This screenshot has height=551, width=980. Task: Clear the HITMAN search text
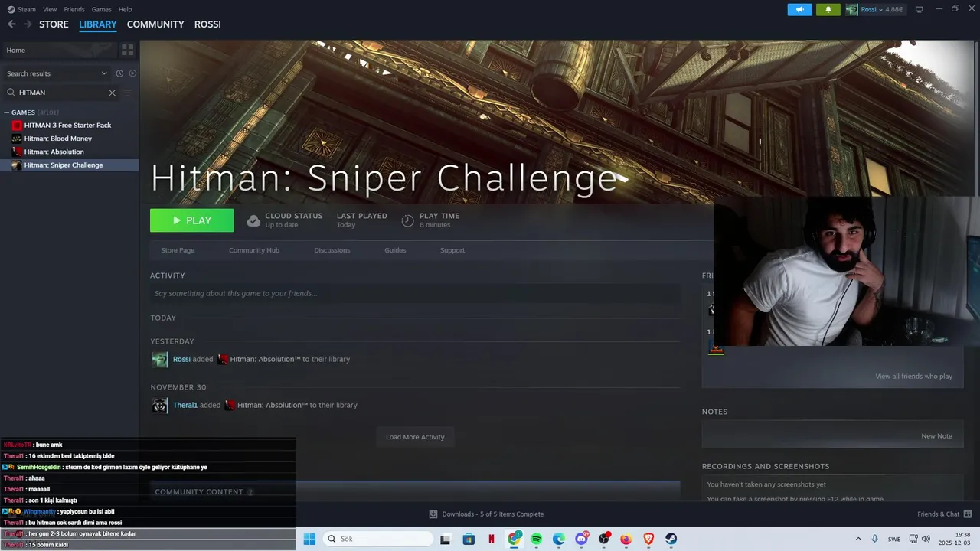112,93
